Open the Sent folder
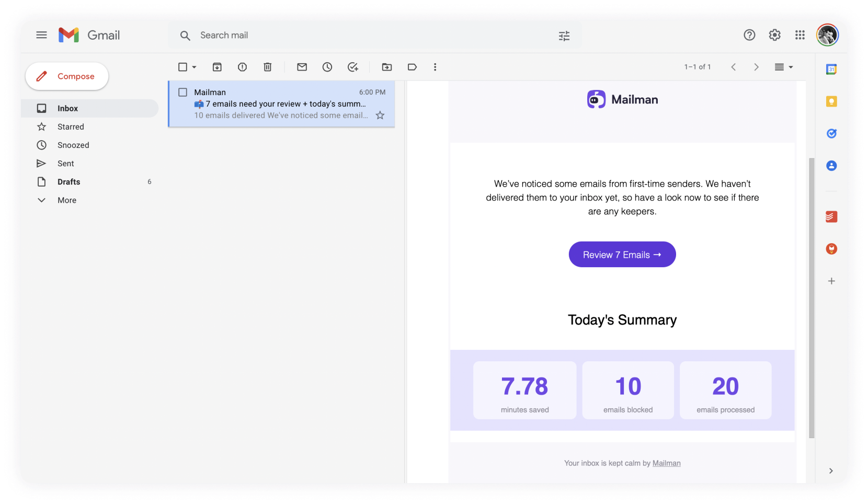868x504 pixels. 89,163
